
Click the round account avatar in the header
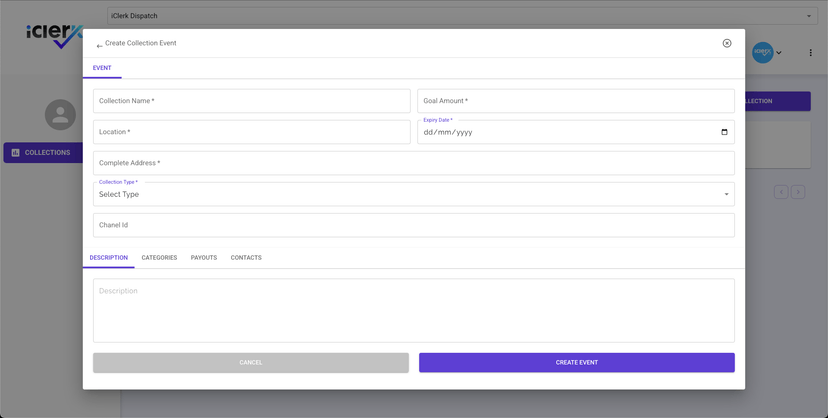(x=763, y=53)
